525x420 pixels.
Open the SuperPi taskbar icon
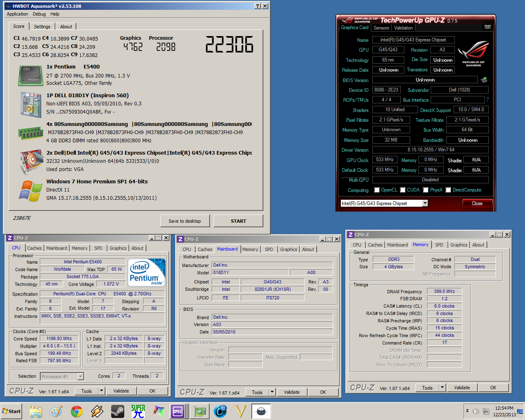pyautogui.click(x=138, y=411)
